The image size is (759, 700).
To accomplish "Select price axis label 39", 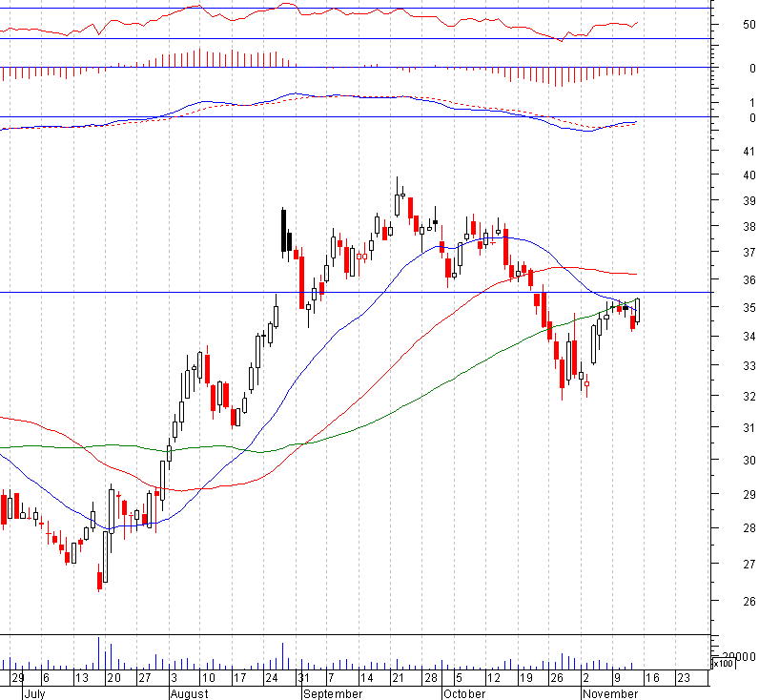I will tap(749, 200).
